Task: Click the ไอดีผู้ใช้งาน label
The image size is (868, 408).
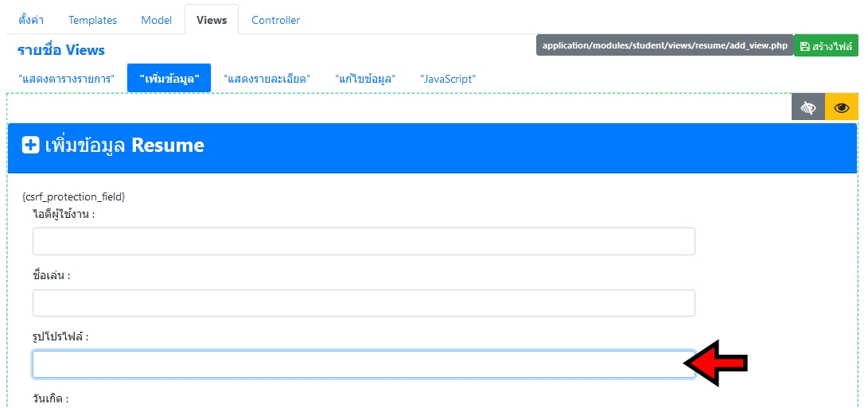Action: [x=64, y=214]
